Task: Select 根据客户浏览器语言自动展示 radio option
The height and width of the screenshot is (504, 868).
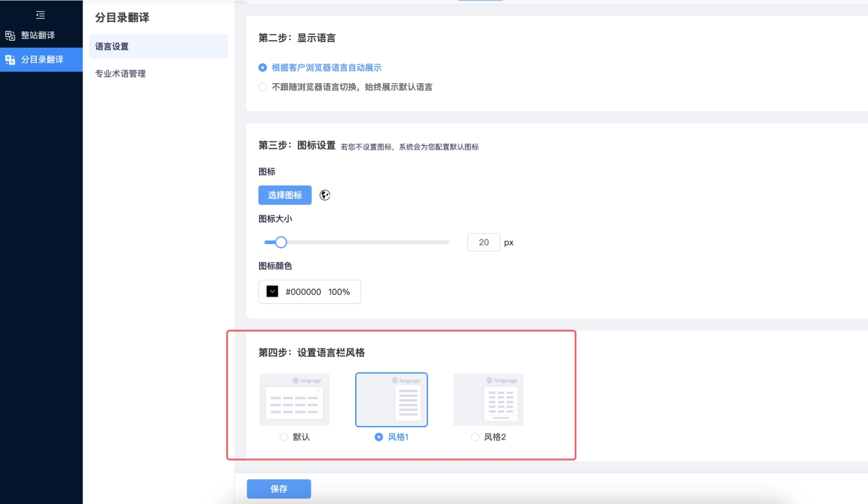Action: click(x=263, y=68)
